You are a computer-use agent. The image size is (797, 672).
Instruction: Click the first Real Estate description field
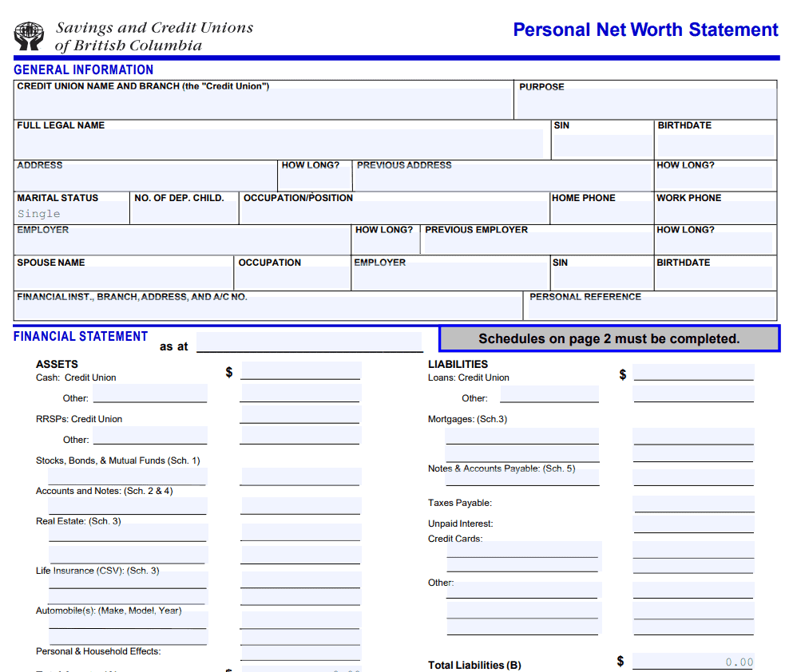[x=129, y=533]
